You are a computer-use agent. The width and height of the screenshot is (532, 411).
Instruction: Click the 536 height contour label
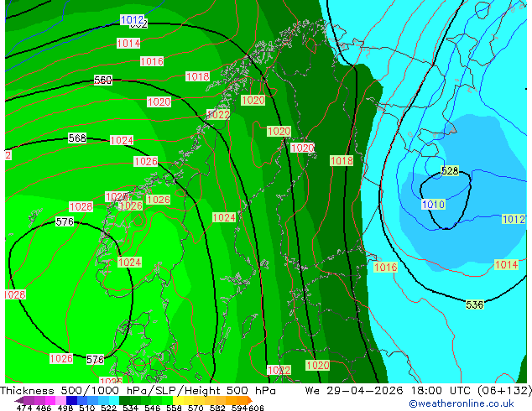click(x=474, y=304)
